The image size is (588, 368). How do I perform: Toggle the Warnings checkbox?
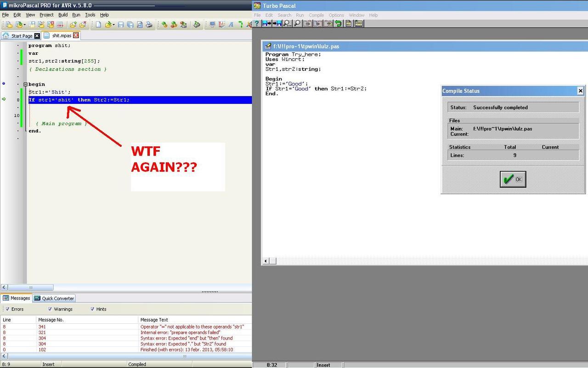(50, 309)
